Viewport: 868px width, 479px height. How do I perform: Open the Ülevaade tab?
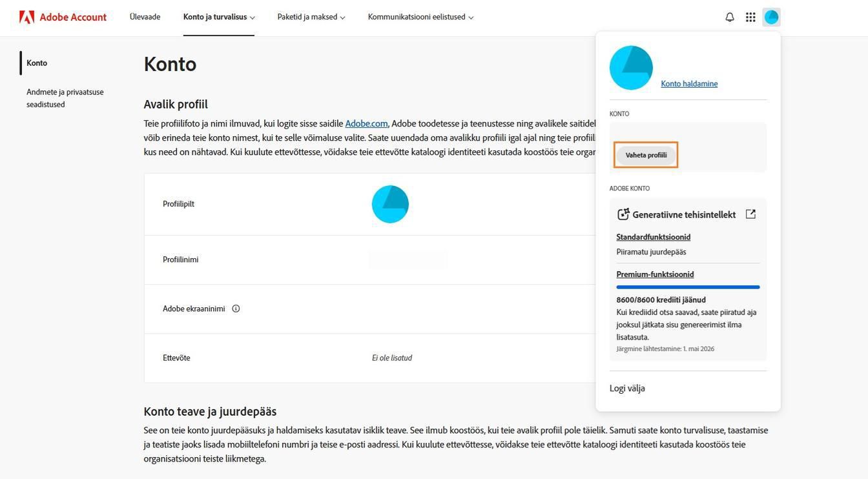pyautogui.click(x=145, y=17)
